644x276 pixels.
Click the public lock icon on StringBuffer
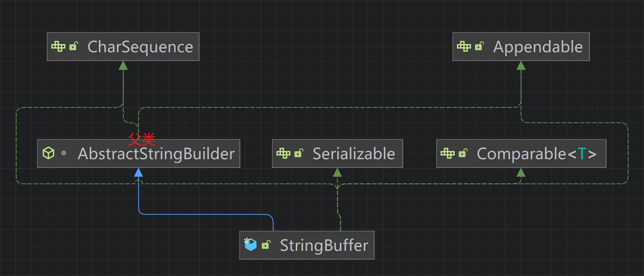coord(266,244)
